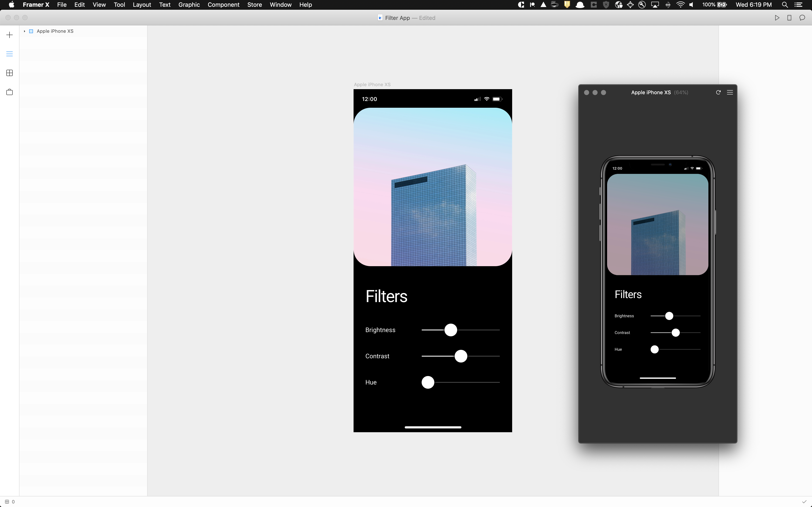Viewport: 812px width, 507px height.
Task: Select the Apple iPhone XS frame label on canvas
Action: pos(372,84)
